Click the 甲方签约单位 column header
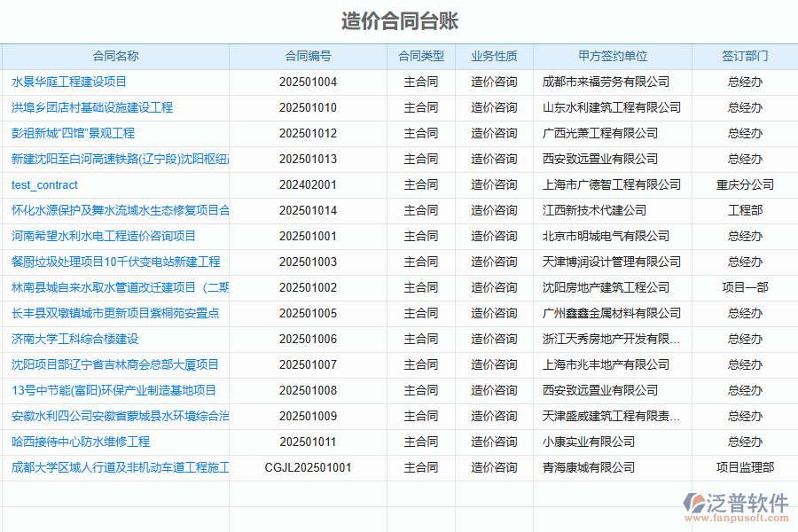Image resolution: width=798 pixels, height=532 pixels. (613, 56)
